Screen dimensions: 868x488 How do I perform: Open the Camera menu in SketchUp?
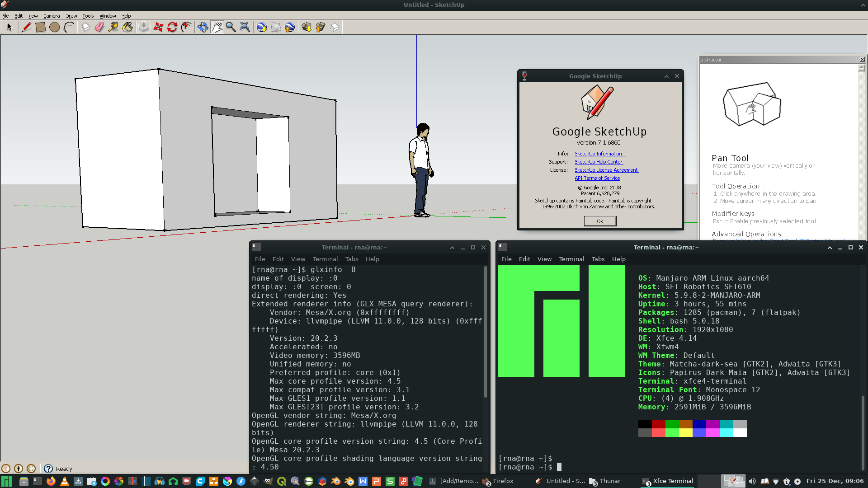point(52,16)
